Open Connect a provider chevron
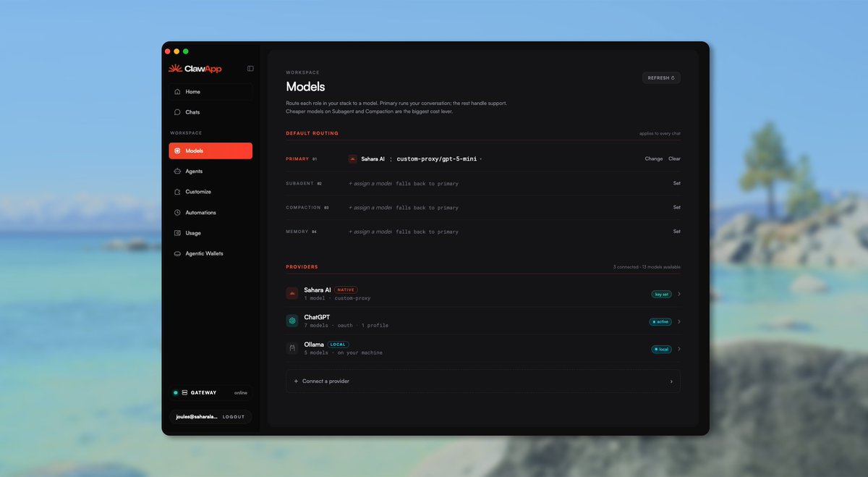Screen dimensions: 868x477 click(671, 381)
